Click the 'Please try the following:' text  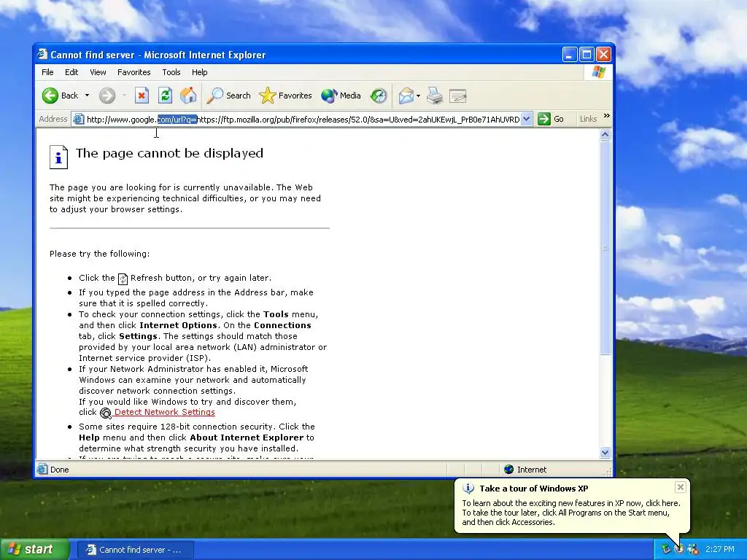(x=99, y=254)
